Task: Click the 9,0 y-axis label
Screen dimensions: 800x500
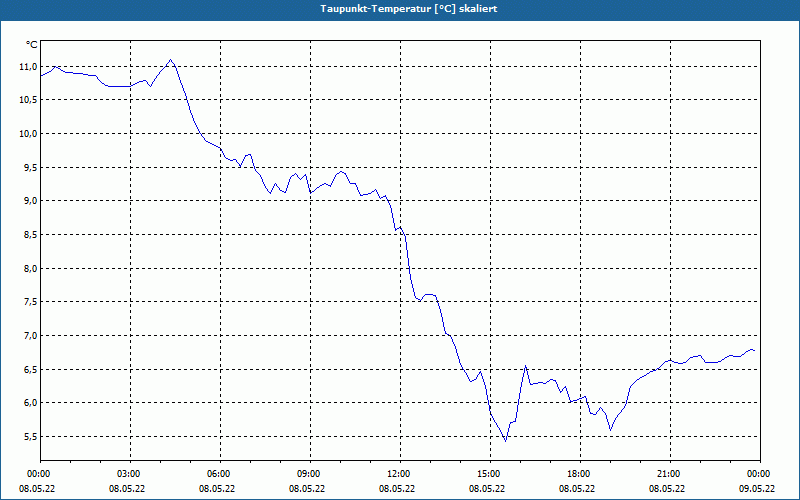Action: click(30, 201)
